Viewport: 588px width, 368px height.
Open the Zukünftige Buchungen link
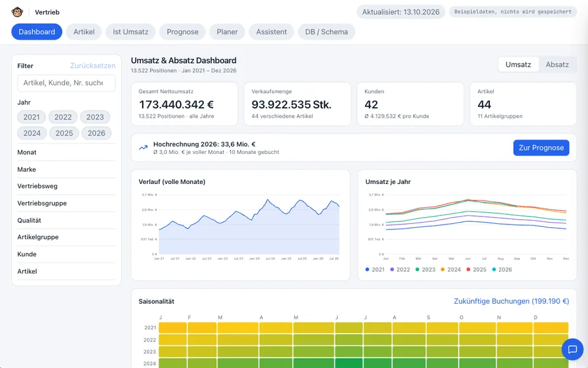click(511, 301)
